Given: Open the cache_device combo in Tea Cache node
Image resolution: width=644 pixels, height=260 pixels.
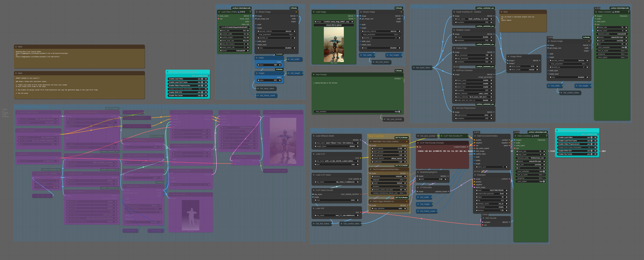Looking at the screenshot, I should click(389, 159).
